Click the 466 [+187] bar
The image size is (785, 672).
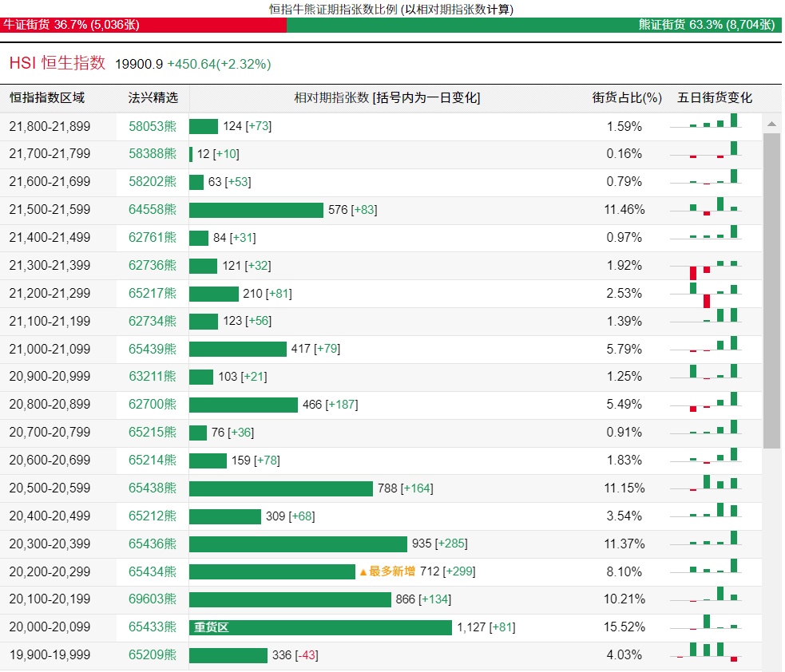(x=244, y=405)
